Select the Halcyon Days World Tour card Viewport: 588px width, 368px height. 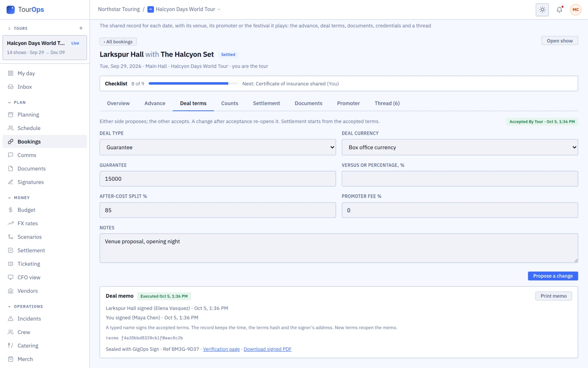tap(45, 47)
